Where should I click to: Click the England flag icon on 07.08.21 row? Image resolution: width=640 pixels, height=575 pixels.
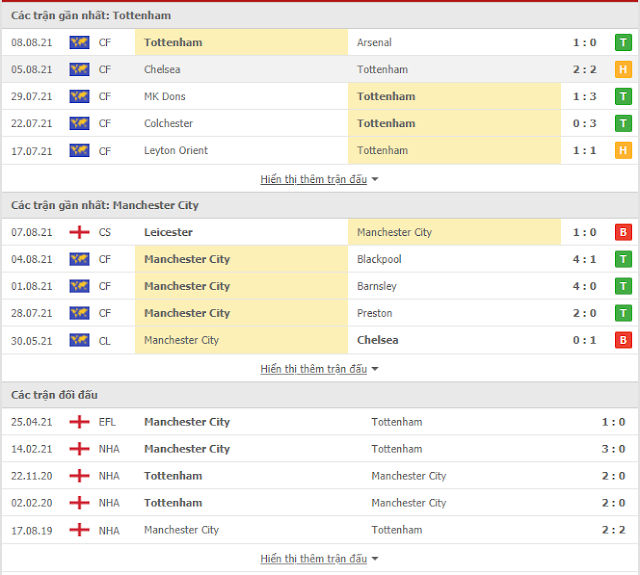(79, 232)
